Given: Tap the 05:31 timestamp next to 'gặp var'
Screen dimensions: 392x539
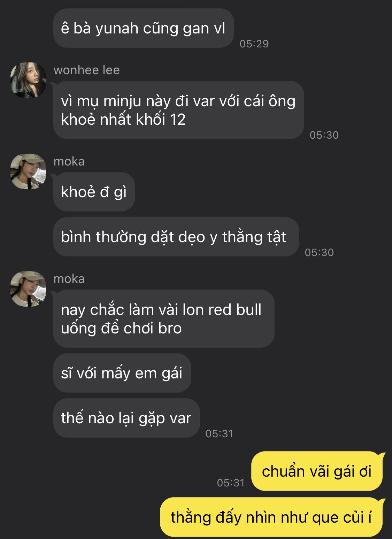Looking at the screenshot, I should click(x=219, y=433).
